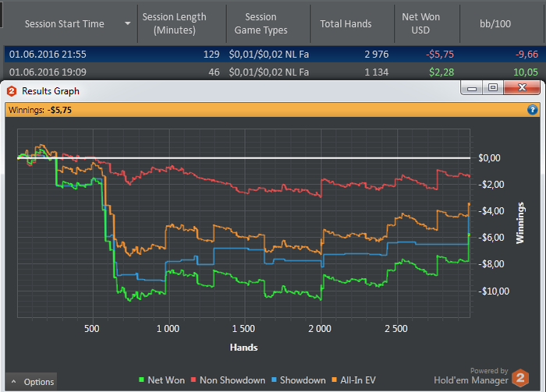This screenshot has width=546, height=392.
Task: Click the orange Hold'em Manager 2 badge at bottom right
Action: tap(520, 378)
